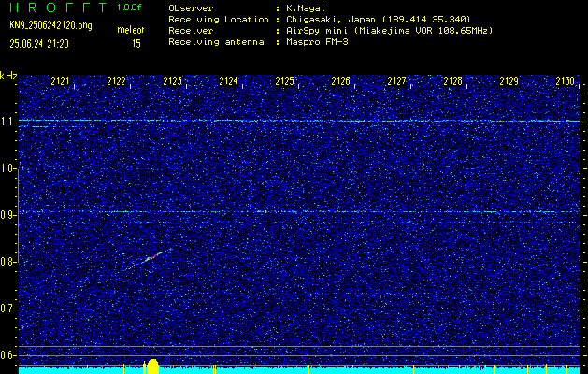Click the 2124 time marker
Viewport: 588px width, 374px height.
(x=228, y=81)
